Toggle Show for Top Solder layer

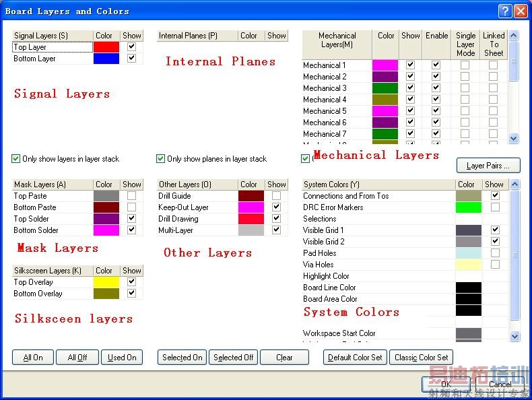[x=131, y=218]
